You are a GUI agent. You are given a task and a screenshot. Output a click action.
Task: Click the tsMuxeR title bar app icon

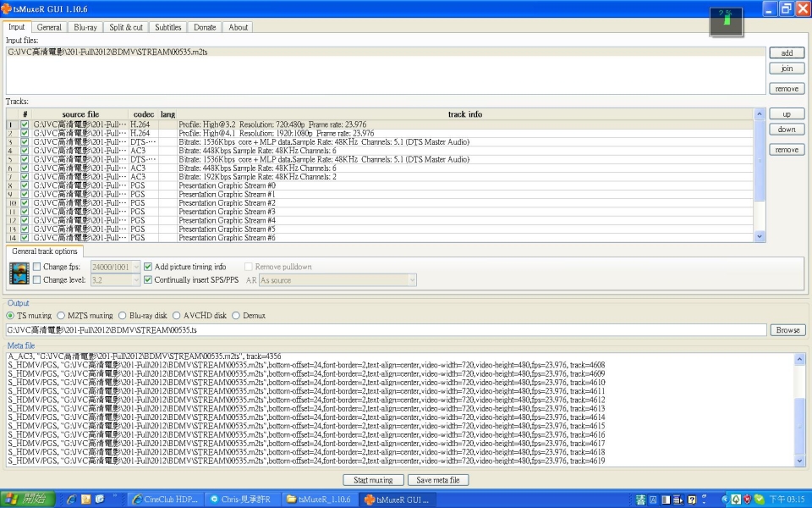point(6,8)
